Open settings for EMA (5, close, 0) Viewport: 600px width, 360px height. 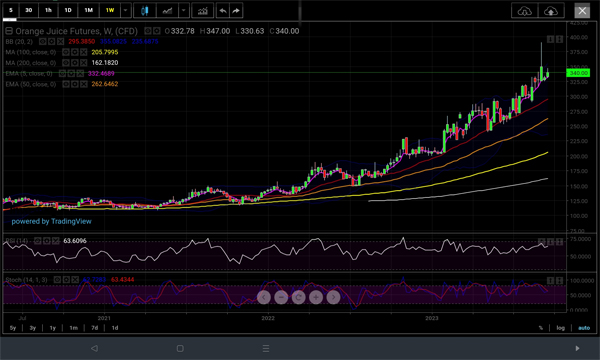pyautogui.click(x=71, y=73)
